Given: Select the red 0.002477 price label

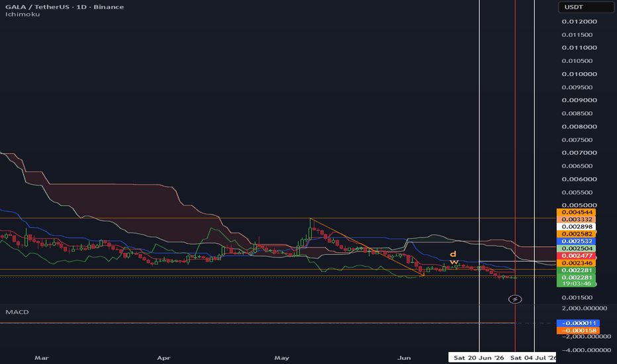Looking at the screenshot, I should click(x=577, y=255).
